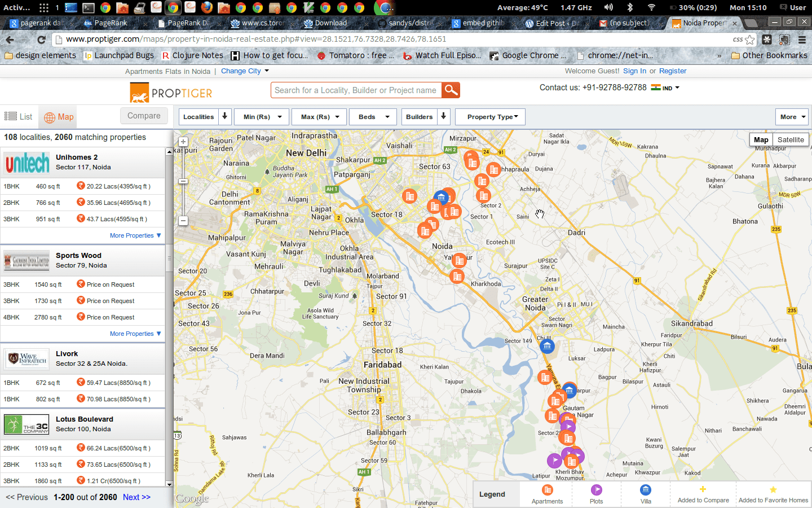Click rupee icon for 59.47 Lacs price
The width and height of the screenshot is (812, 508).
coord(81,382)
